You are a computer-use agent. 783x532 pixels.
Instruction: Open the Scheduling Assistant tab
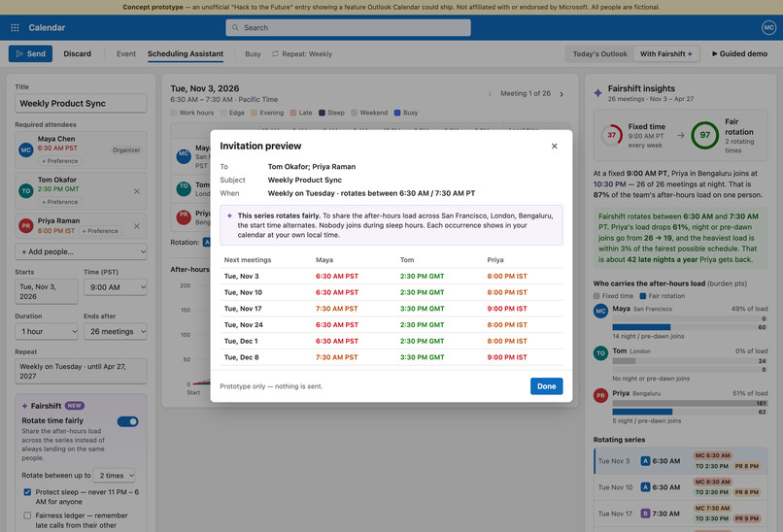coord(186,54)
